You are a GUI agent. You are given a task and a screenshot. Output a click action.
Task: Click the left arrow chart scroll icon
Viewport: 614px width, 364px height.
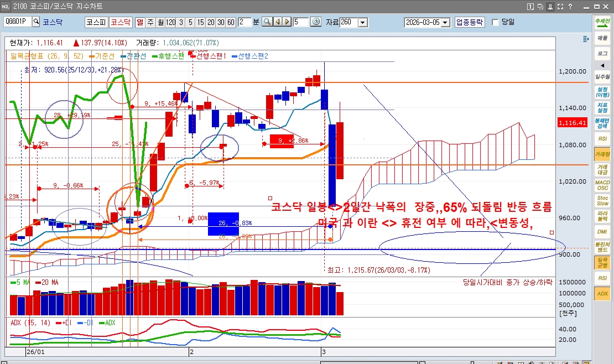pyautogui.click(x=278, y=22)
